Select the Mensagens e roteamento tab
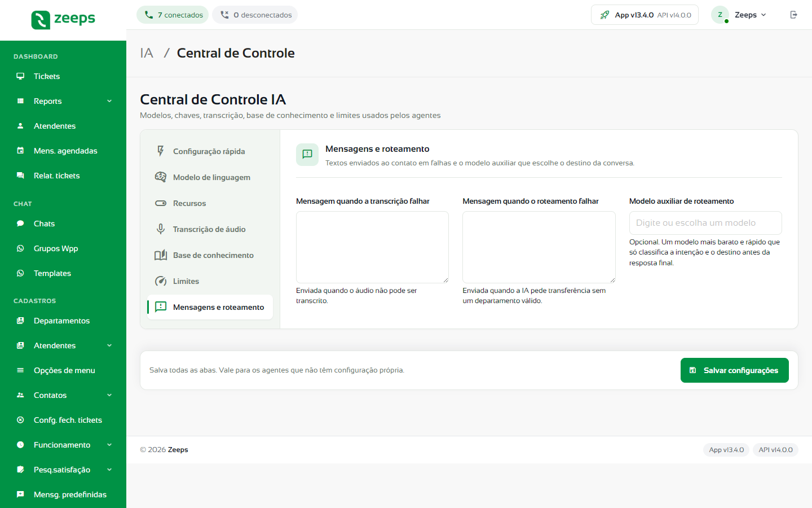This screenshot has height=508, width=812. [210, 307]
